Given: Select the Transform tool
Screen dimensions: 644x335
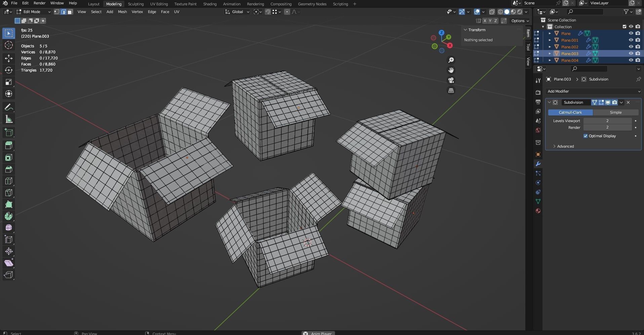Looking at the screenshot, I should tap(9, 94).
